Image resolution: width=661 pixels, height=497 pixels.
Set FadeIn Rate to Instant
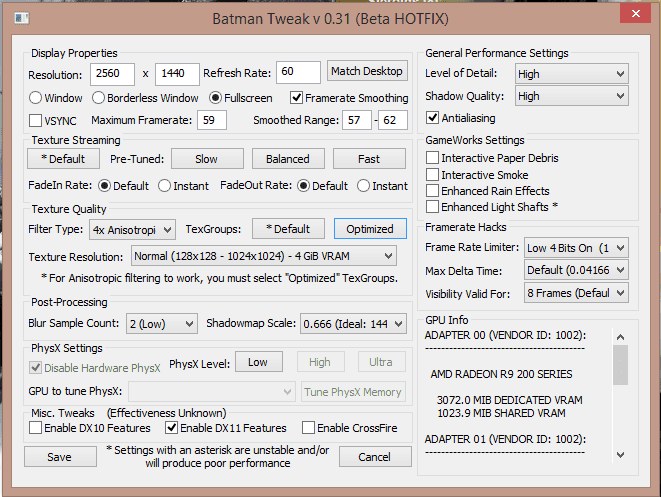[x=164, y=186]
